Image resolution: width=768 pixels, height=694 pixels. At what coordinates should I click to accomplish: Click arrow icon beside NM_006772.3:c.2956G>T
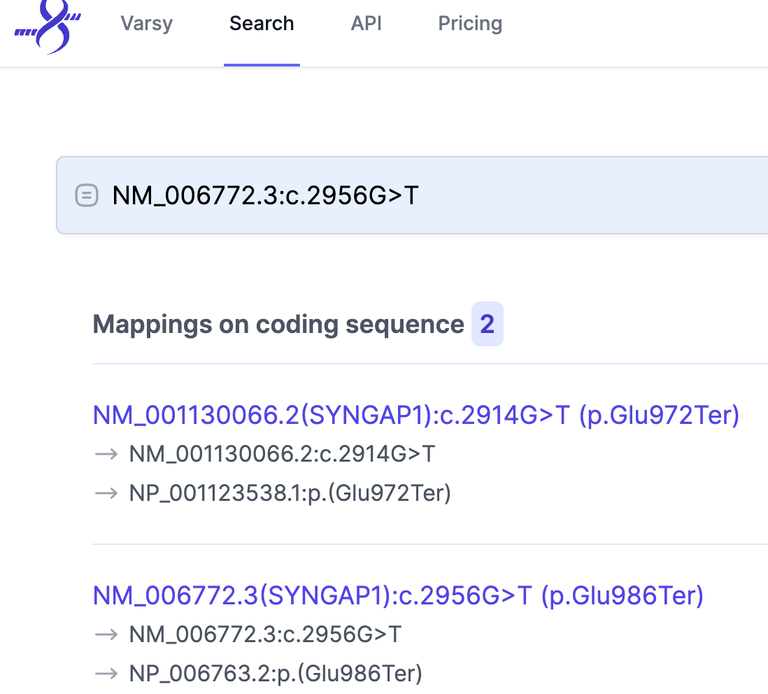point(106,634)
